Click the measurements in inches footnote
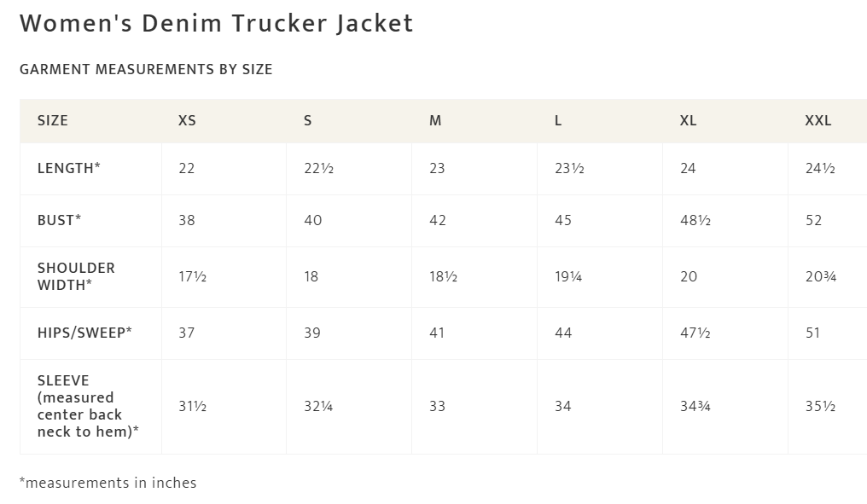The width and height of the screenshot is (867, 504). coord(108,483)
